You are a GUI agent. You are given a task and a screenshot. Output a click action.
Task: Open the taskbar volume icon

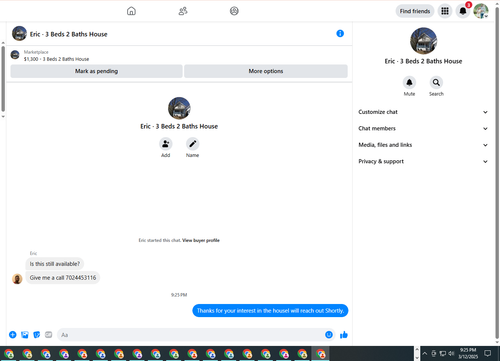coord(451,353)
